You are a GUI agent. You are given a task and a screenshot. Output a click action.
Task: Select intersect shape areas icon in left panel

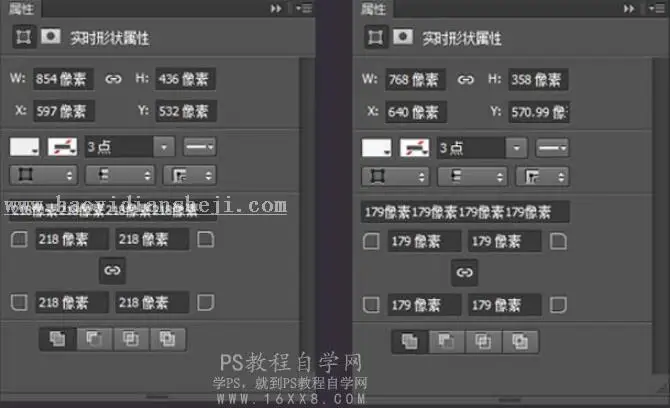(x=131, y=339)
